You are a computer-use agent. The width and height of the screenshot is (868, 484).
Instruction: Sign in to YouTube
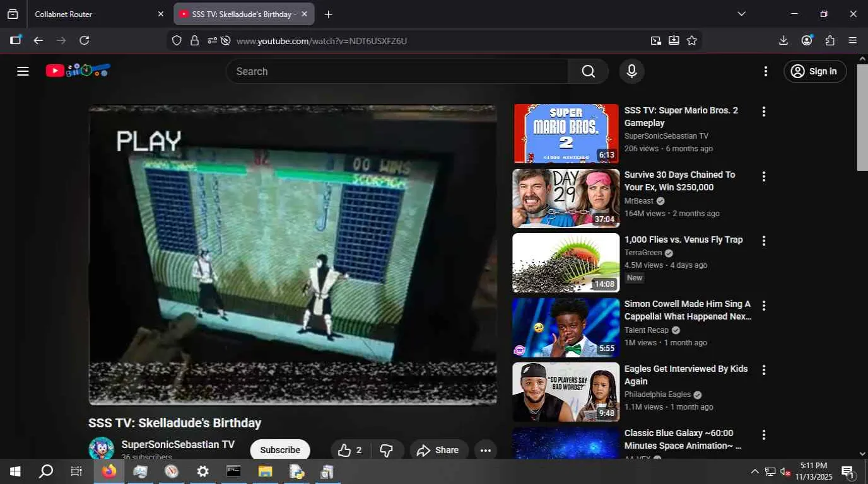[x=814, y=71]
